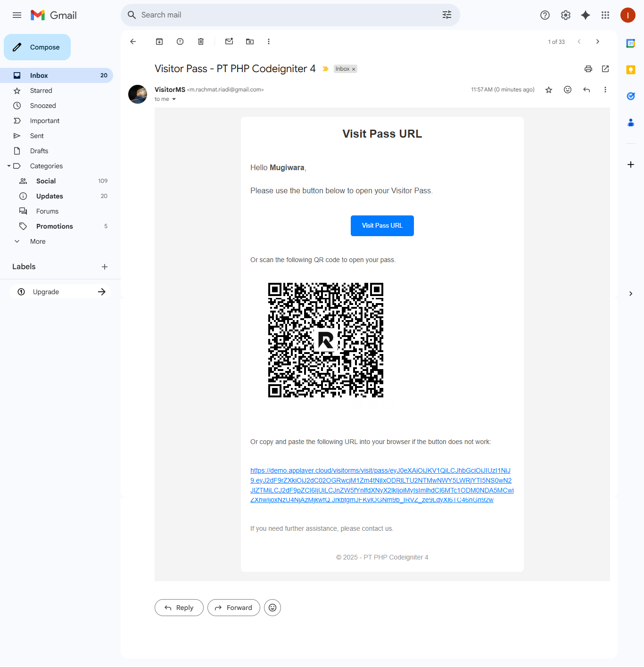Click the QR code image

pyautogui.click(x=326, y=340)
